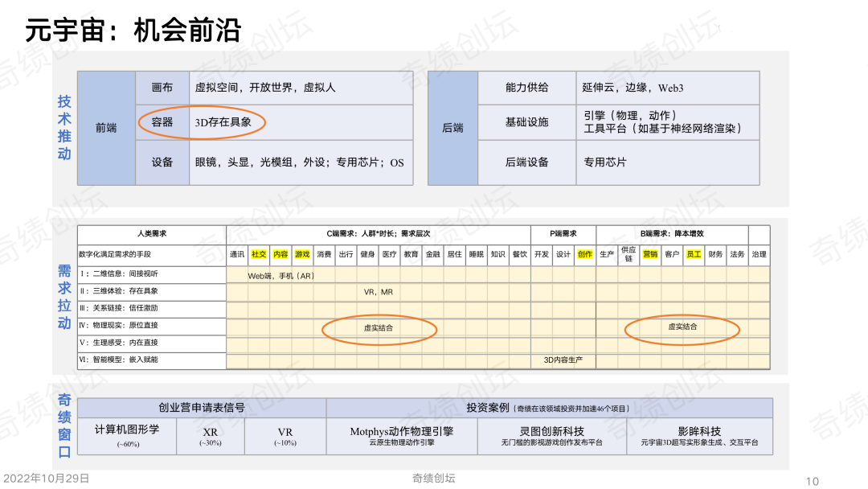Viewport: 868px width, 489px height.
Task: Click '专用芯片' in the 后端设备 row
Action: coord(605,162)
